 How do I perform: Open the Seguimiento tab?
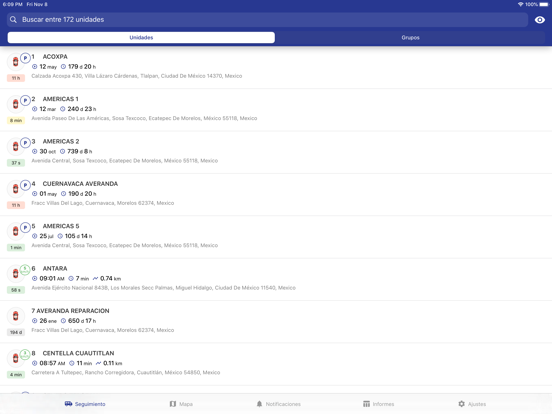click(85, 404)
